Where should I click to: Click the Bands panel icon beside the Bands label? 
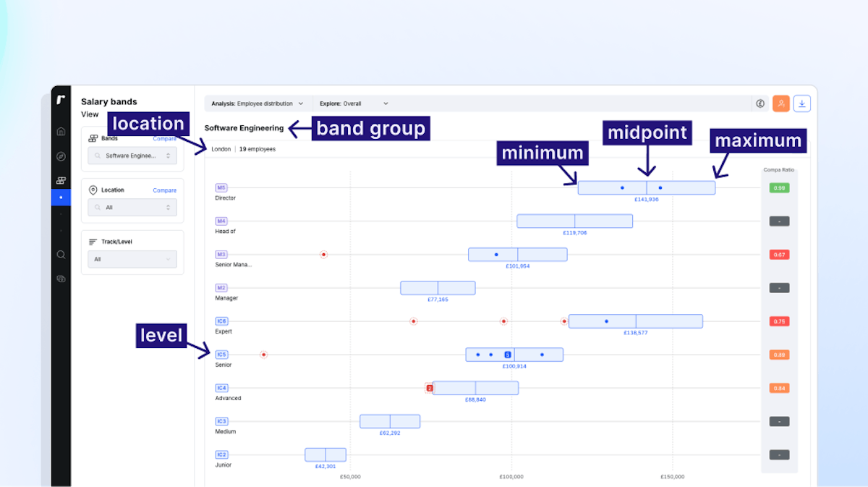click(92, 138)
